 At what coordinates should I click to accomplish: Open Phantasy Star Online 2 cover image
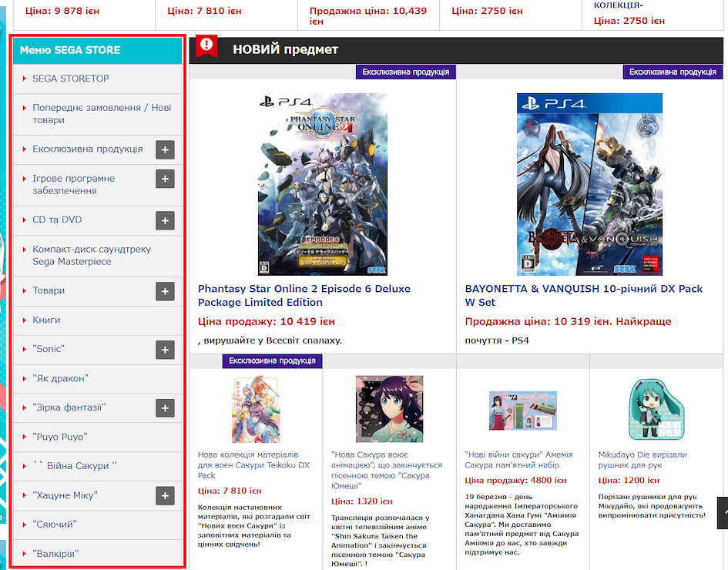(323, 184)
